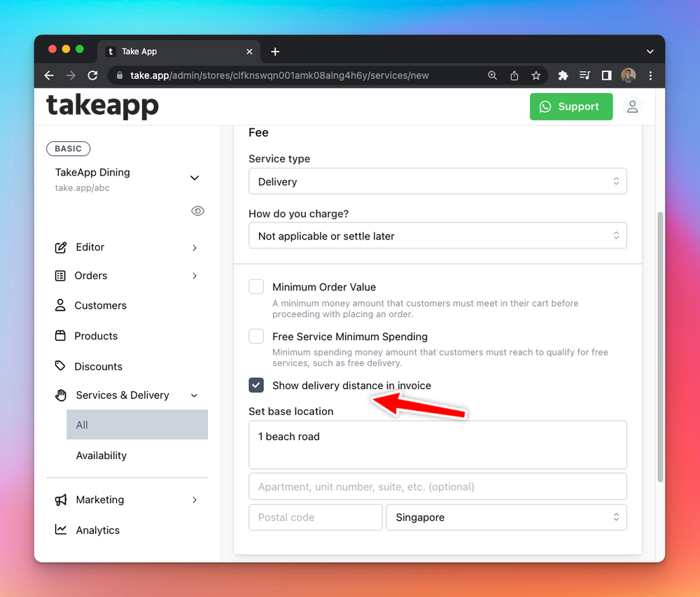Click the takeapp logo
This screenshot has height=597, width=700.
(102, 106)
